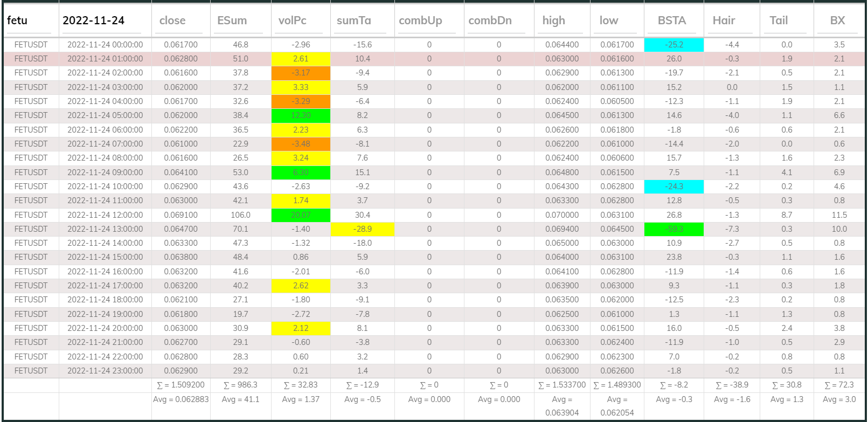The height and width of the screenshot is (422, 868).
Task: Click the ∑ = -38.9 Hair total
Action: (x=732, y=385)
